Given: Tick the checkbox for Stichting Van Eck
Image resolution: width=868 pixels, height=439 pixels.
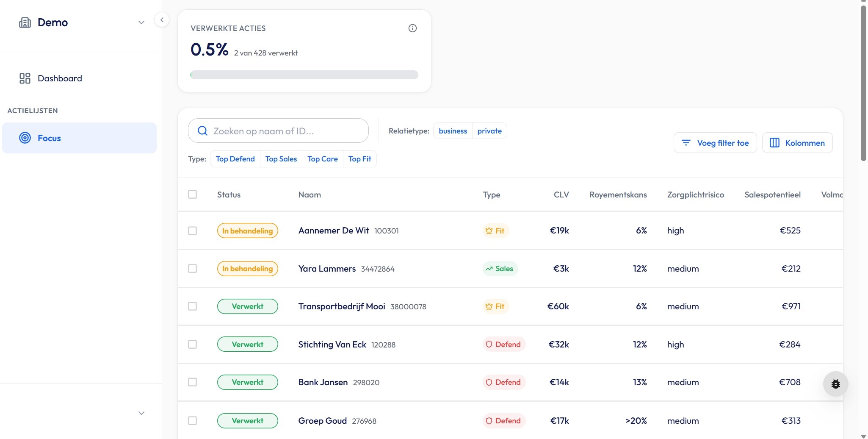Looking at the screenshot, I should 193,345.
